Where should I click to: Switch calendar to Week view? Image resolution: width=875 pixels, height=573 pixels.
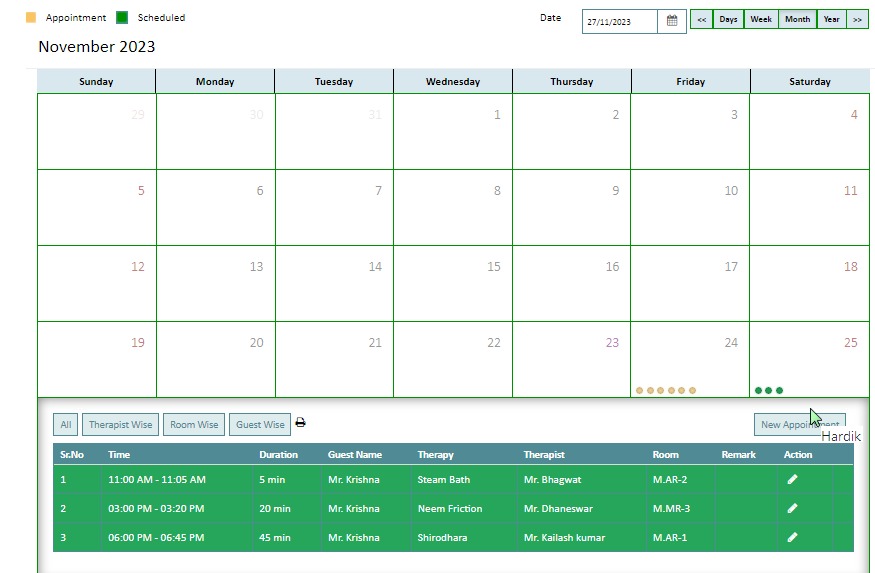(761, 19)
